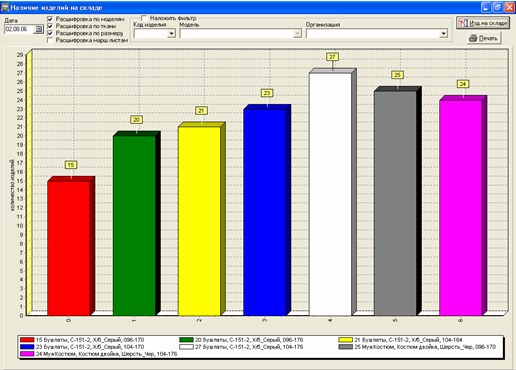Open the calendar picker beside the date
The image size is (516, 370).
(x=39, y=29)
